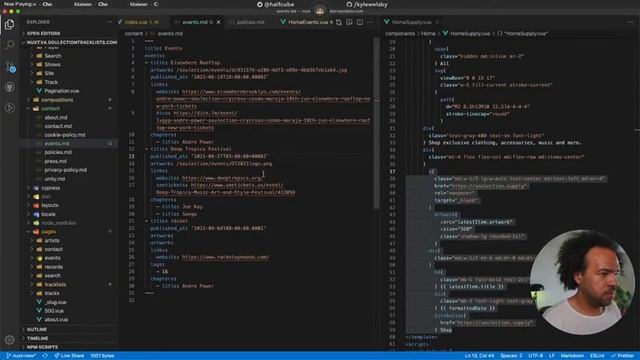Click the Live Share status bar item
The image size is (640, 360).
coord(69,356)
